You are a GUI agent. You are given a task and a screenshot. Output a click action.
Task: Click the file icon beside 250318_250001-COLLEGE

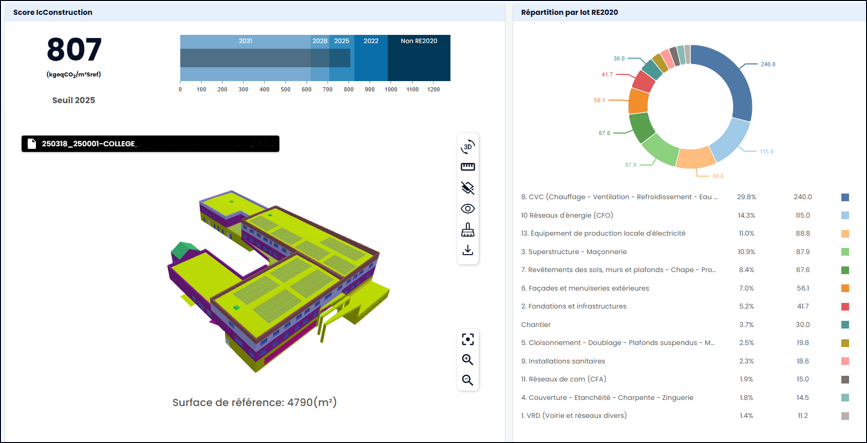pos(32,144)
